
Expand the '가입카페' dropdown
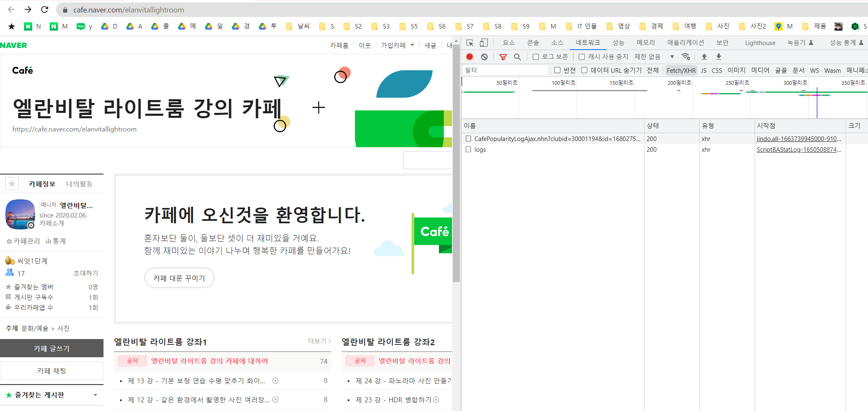tap(412, 45)
